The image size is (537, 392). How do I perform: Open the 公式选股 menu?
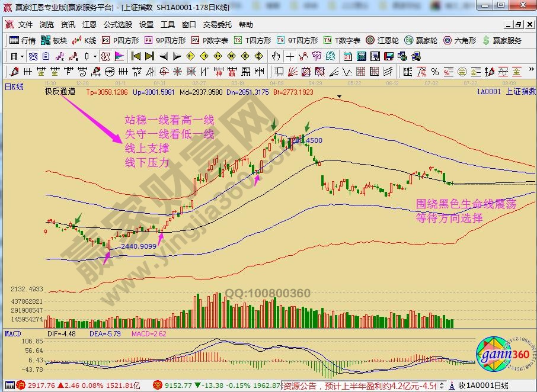click(118, 25)
